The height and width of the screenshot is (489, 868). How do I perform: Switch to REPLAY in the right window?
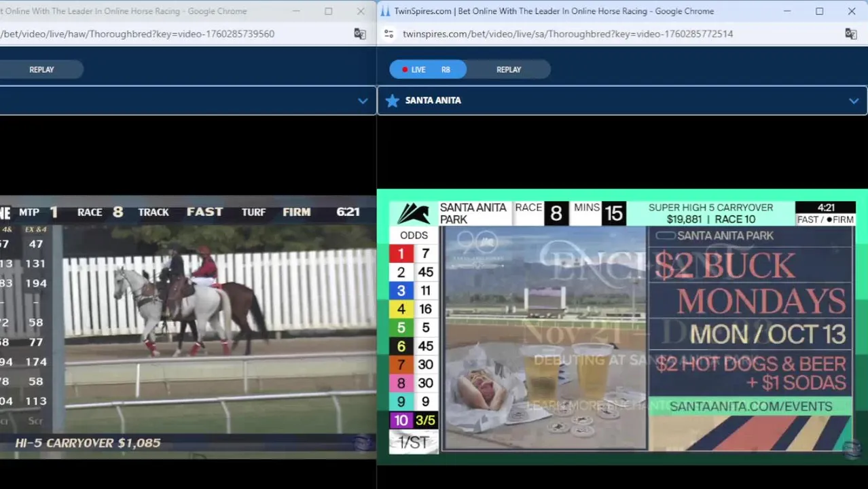[509, 69]
